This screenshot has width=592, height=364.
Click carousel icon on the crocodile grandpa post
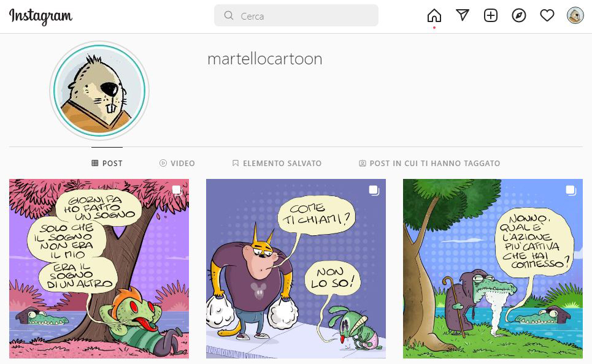point(571,191)
